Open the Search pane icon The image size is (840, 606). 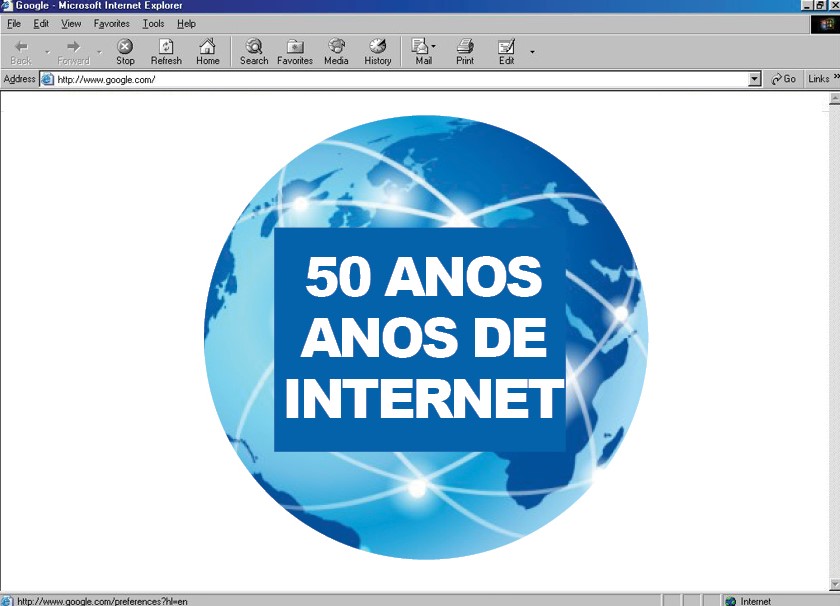coord(254,51)
